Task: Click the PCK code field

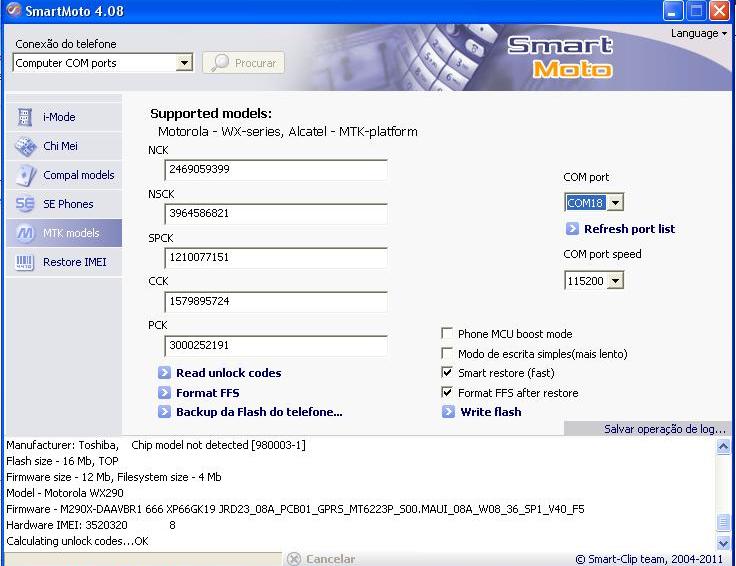Action: [x=276, y=346]
